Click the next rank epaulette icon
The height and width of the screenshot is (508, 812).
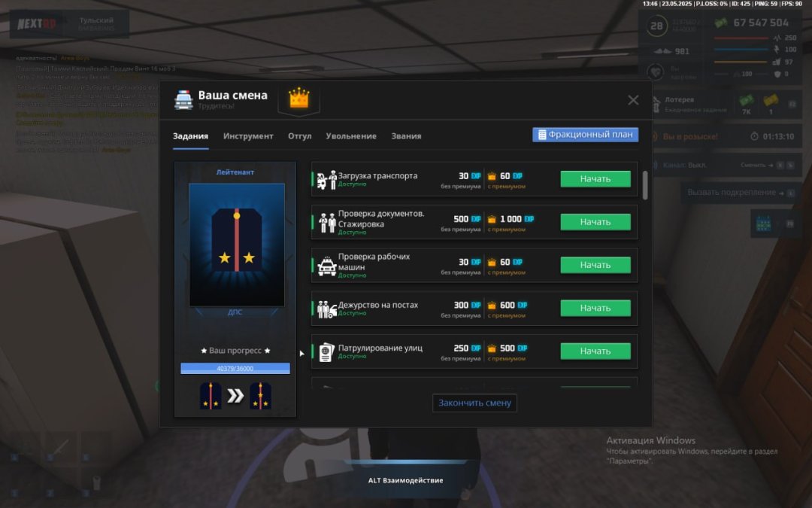coord(260,396)
